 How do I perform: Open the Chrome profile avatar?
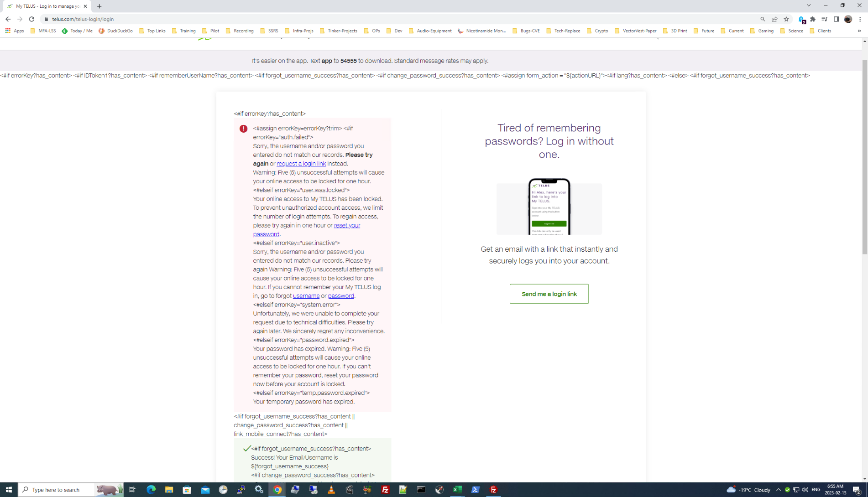tap(848, 19)
